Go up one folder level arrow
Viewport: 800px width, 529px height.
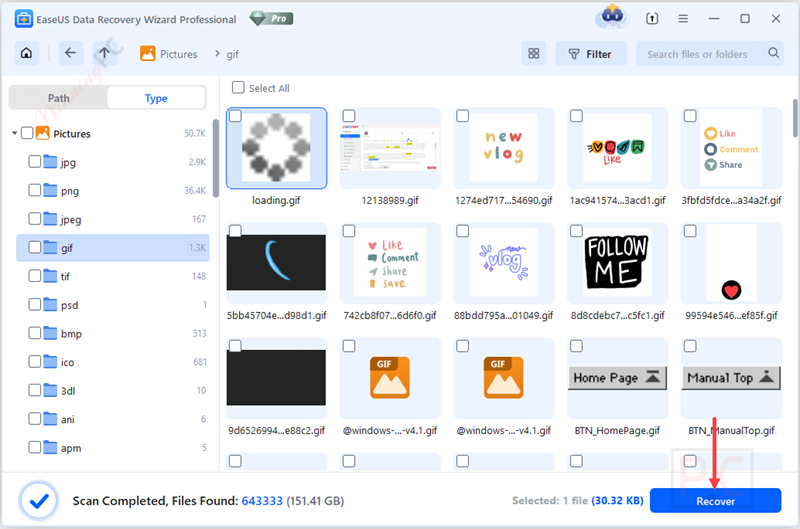pyautogui.click(x=104, y=53)
